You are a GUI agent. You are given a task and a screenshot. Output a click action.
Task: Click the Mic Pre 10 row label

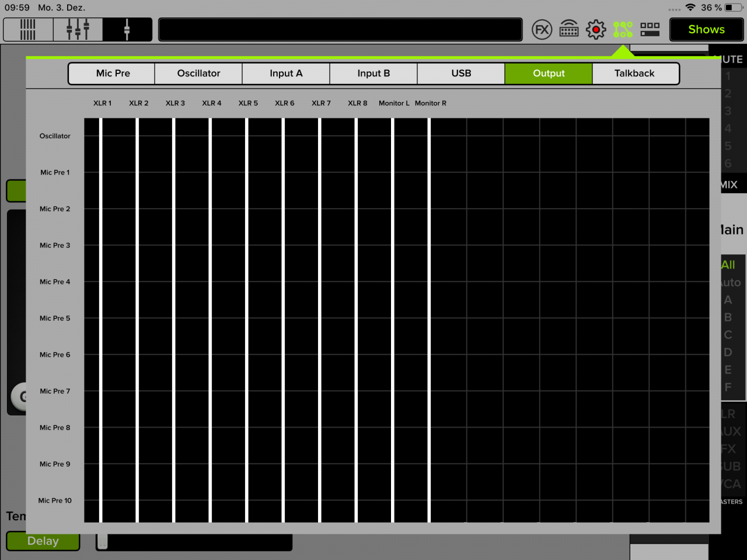tap(55, 501)
